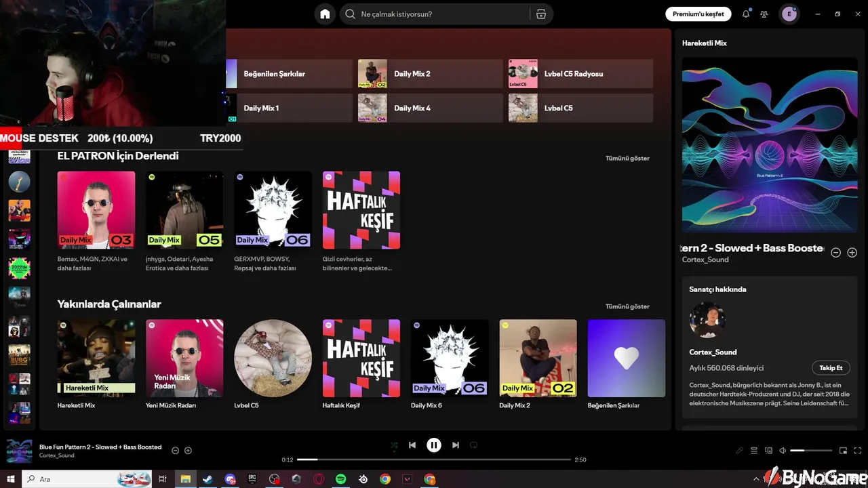Screen dimensions: 868x488
Task: Open the green '2022'de' playlist in sidebar
Action: click(x=19, y=268)
